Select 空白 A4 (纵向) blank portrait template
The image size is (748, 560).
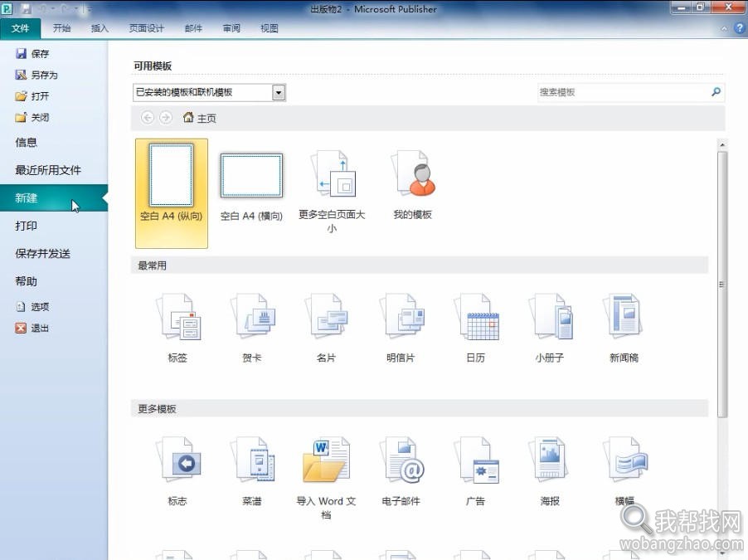pos(172,192)
